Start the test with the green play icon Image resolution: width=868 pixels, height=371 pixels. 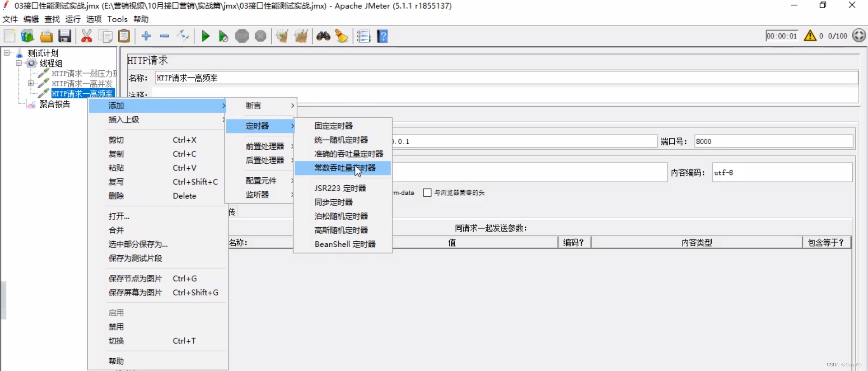pyautogui.click(x=206, y=36)
